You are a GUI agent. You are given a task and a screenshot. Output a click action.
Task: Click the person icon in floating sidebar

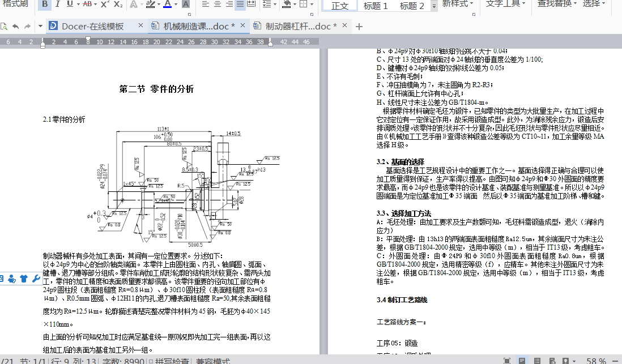tap(12, 279)
